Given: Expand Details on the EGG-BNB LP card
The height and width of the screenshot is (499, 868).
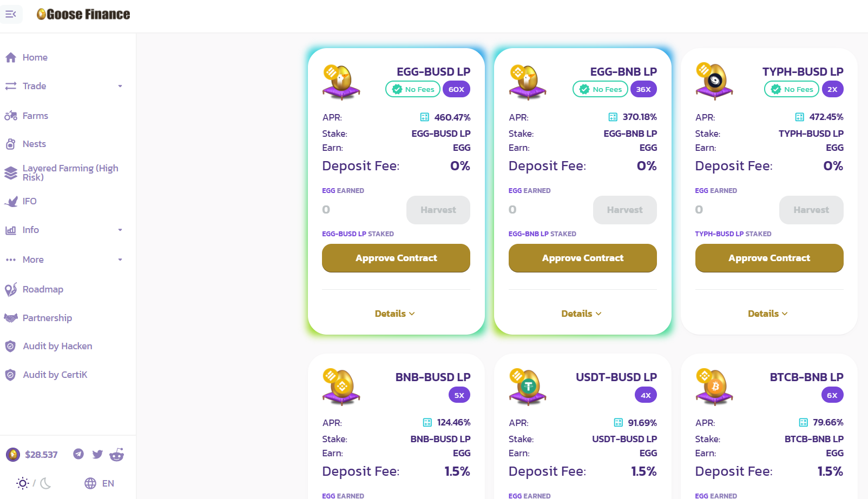Looking at the screenshot, I should pos(582,314).
